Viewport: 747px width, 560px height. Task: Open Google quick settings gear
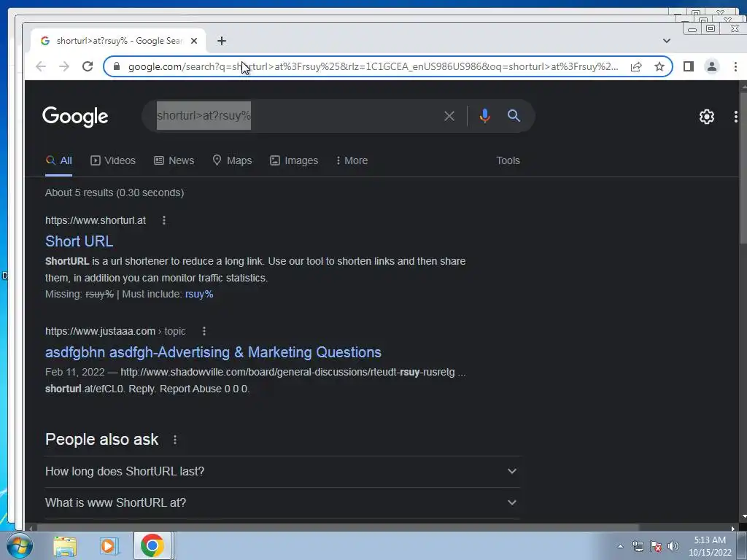click(x=706, y=117)
